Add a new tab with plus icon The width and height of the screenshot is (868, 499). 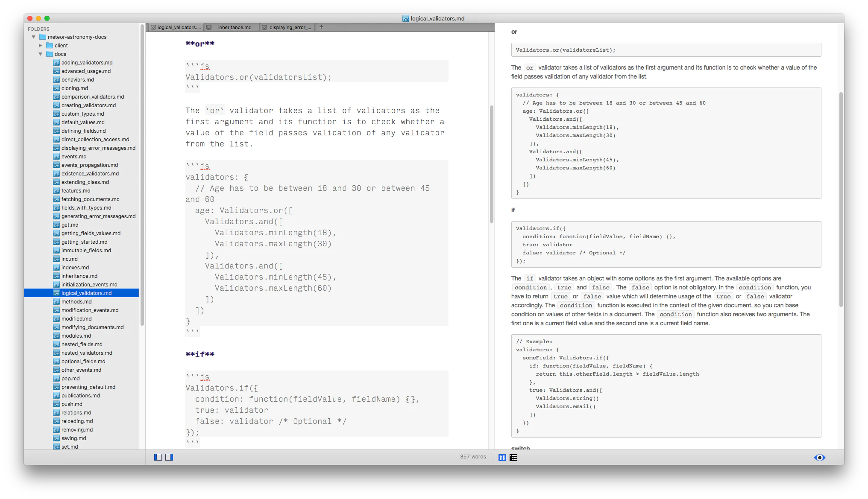(x=321, y=27)
